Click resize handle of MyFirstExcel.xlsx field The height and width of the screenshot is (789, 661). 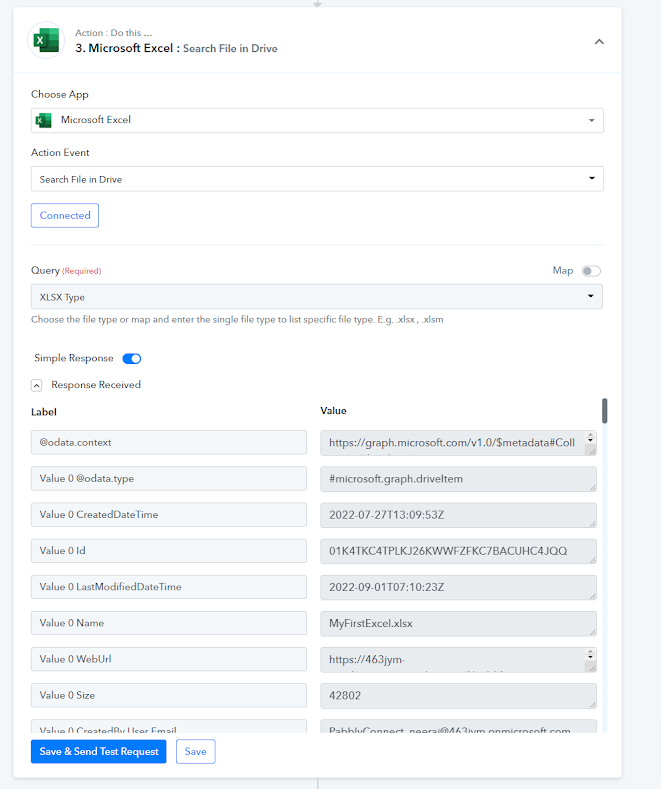click(x=593, y=633)
